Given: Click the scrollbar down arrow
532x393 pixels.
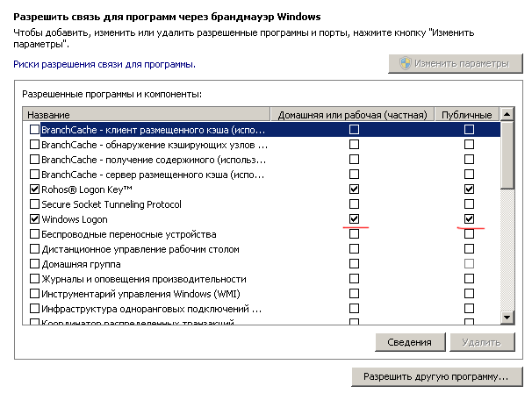Looking at the screenshot, I should (x=507, y=318).
